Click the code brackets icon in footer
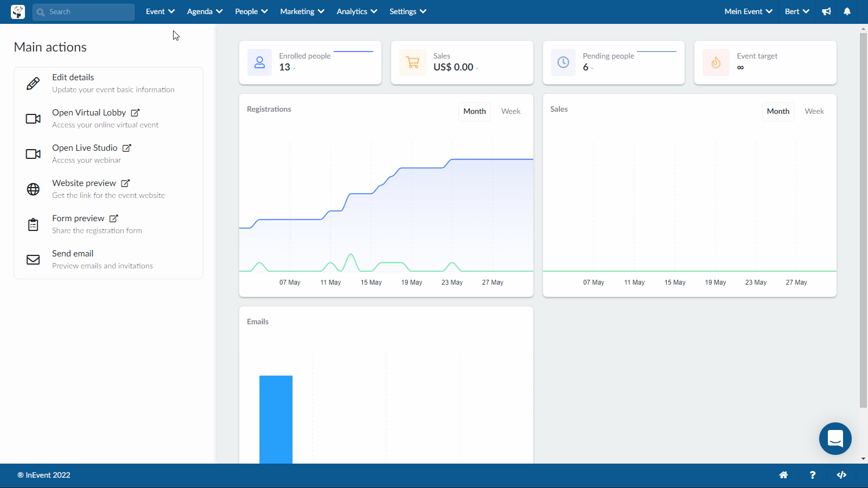 (841, 475)
